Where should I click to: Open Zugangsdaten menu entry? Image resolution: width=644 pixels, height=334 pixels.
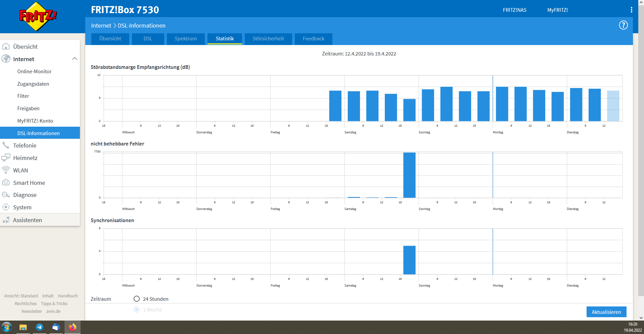pos(33,84)
